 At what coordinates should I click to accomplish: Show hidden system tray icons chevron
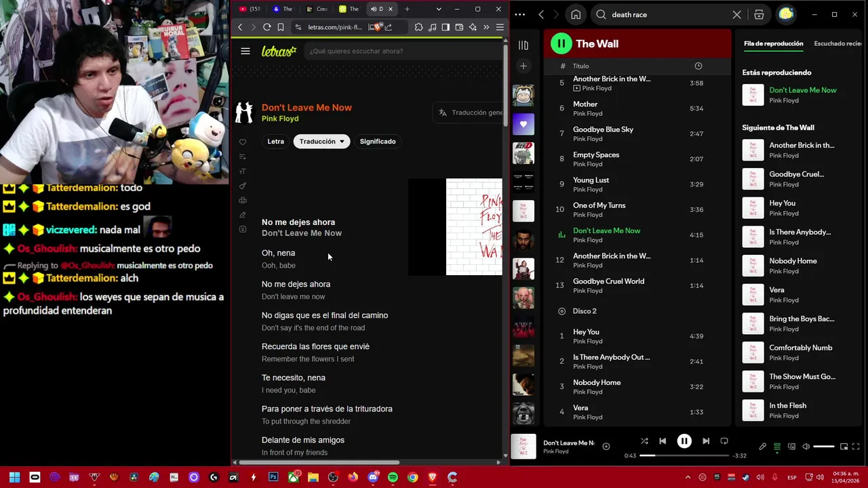[688, 477]
